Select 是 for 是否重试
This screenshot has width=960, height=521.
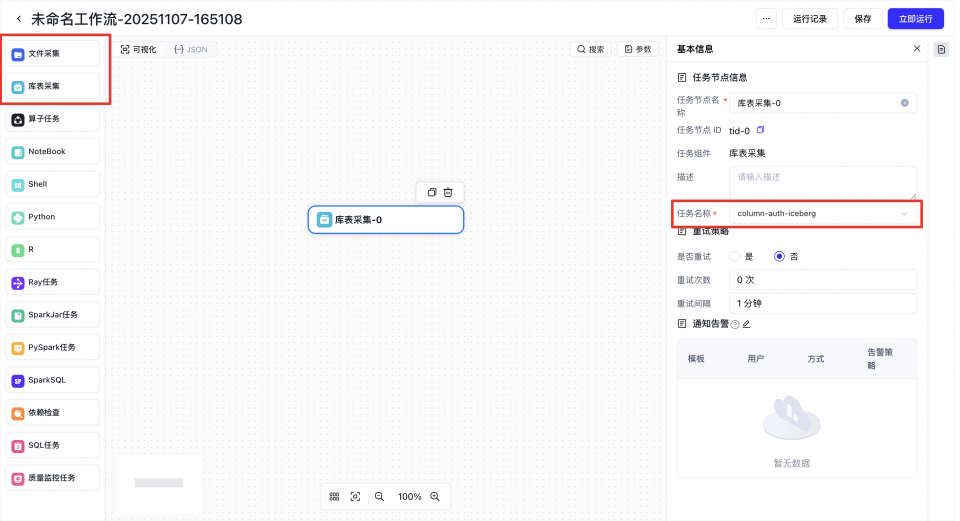[734, 257]
